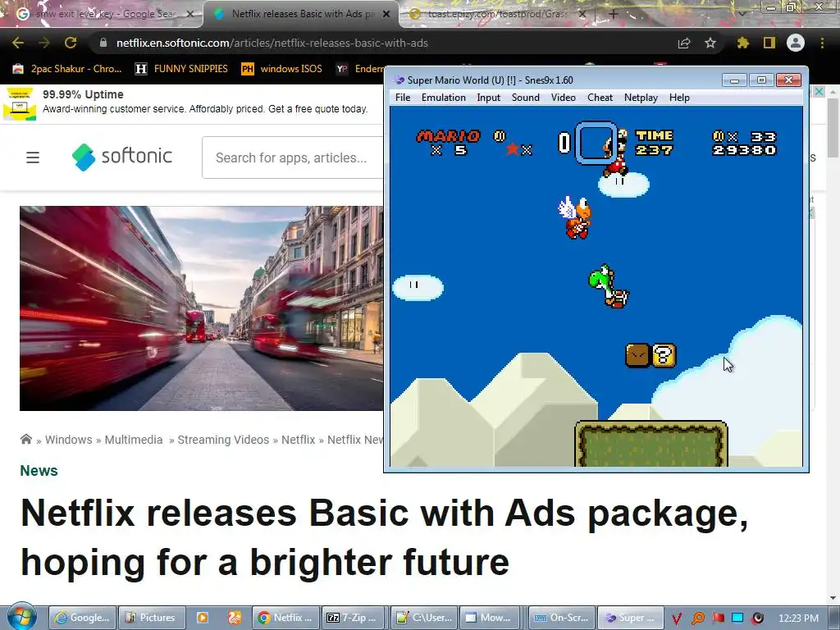Click the Streaming Videos breadcrumb link
Viewport: 840px width, 630px height.
tap(223, 440)
